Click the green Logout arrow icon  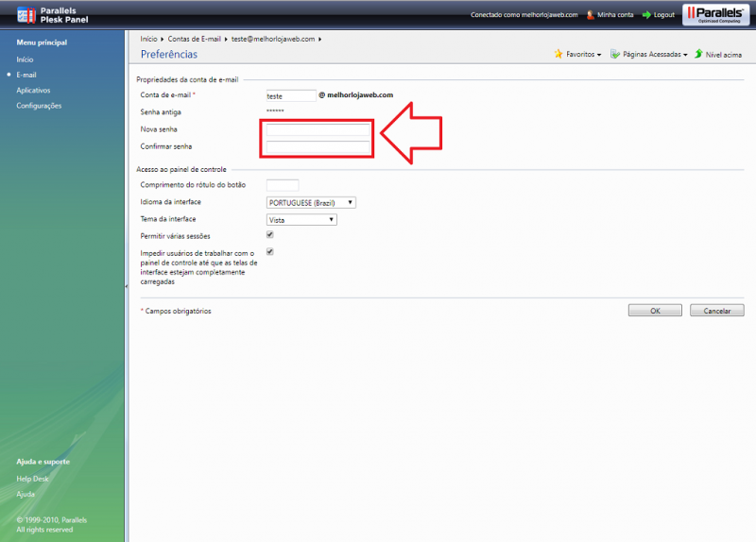tap(646, 15)
